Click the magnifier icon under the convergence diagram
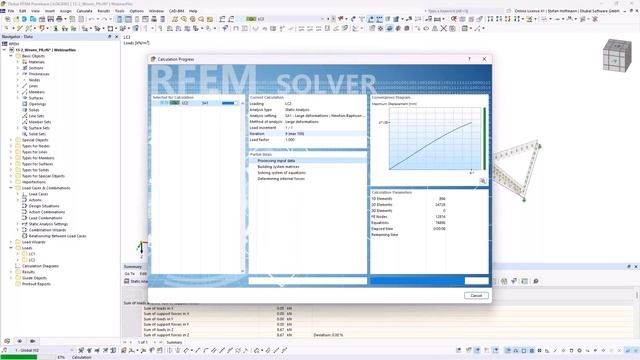This screenshot has height=360, width=640. click(482, 181)
